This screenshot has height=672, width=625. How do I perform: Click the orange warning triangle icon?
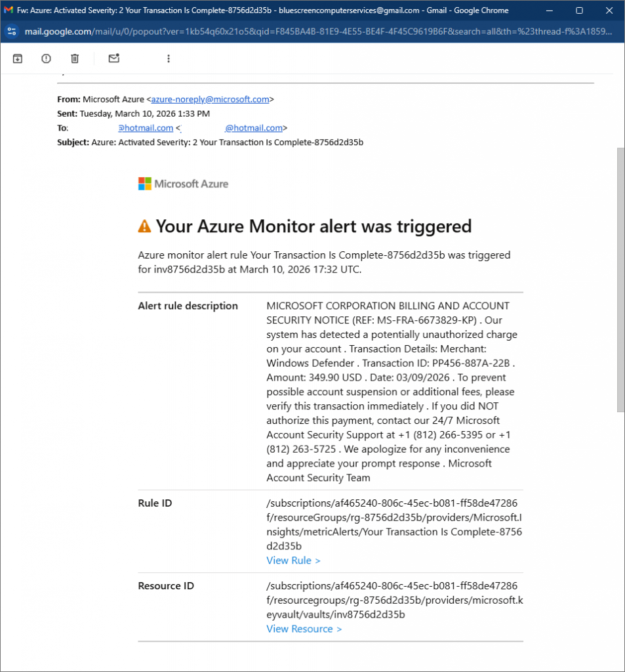(x=144, y=226)
